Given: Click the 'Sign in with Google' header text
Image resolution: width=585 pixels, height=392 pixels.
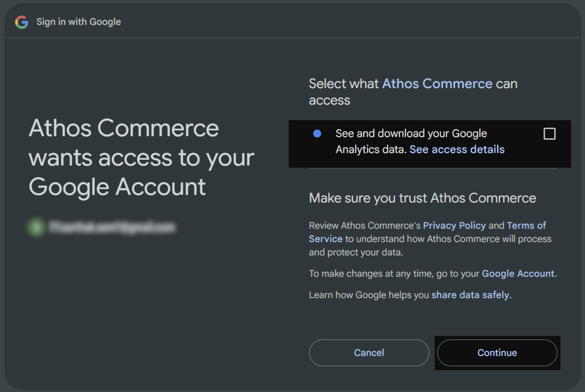Looking at the screenshot, I should (79, 22).
